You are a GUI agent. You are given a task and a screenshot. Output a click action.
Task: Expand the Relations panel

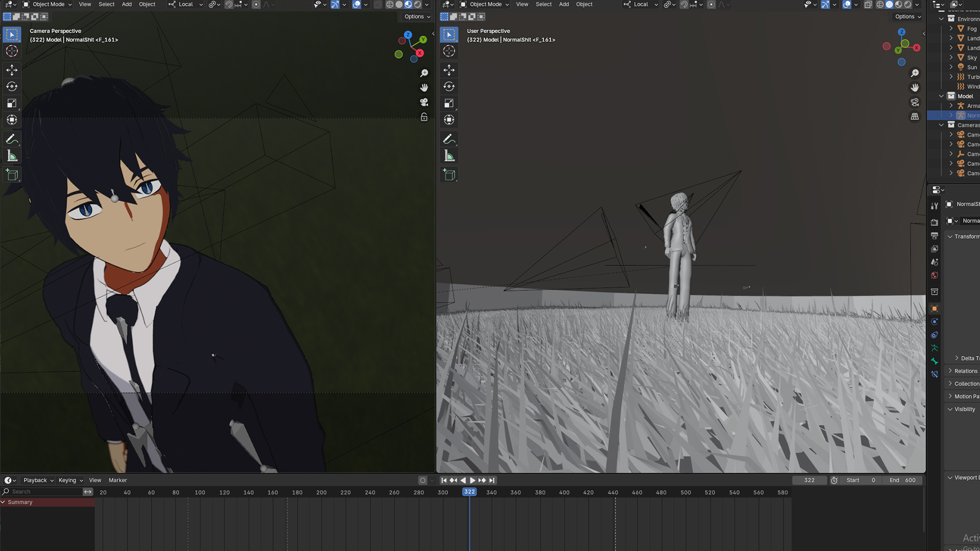point(965,371)
